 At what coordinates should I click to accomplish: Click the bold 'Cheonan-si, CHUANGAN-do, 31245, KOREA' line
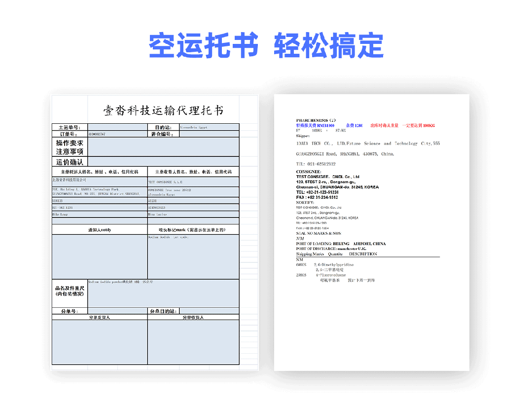[x=338, y=187]
